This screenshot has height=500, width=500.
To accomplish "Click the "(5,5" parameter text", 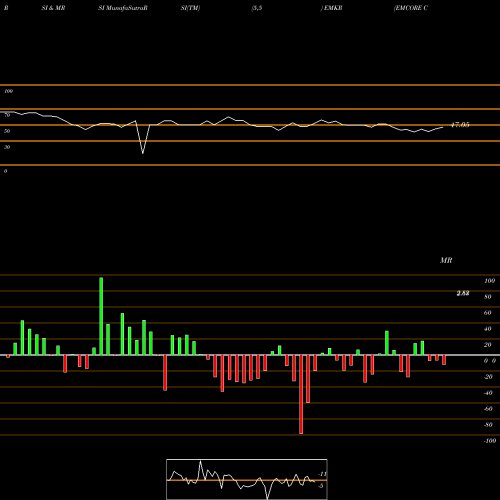I will tap(257, 8).
